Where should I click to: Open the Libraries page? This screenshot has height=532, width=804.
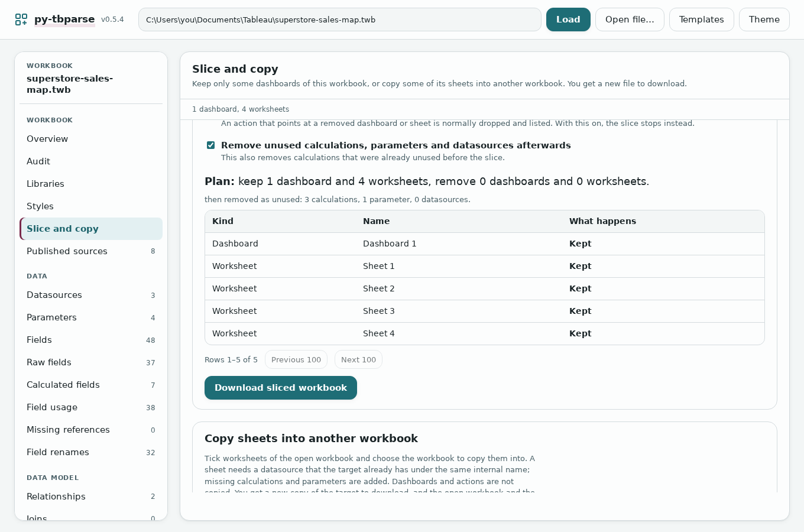click(x=91, y=184)
